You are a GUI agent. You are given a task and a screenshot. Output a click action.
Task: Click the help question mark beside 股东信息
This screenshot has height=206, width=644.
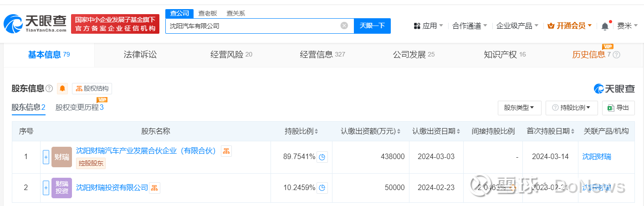pyautogui.click(x=49, y=88)
